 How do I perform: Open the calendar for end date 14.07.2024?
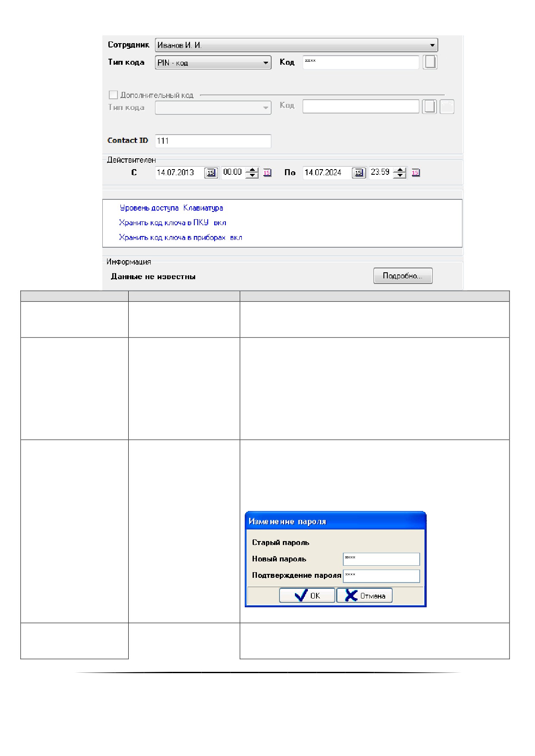click(x=359, y=173)
